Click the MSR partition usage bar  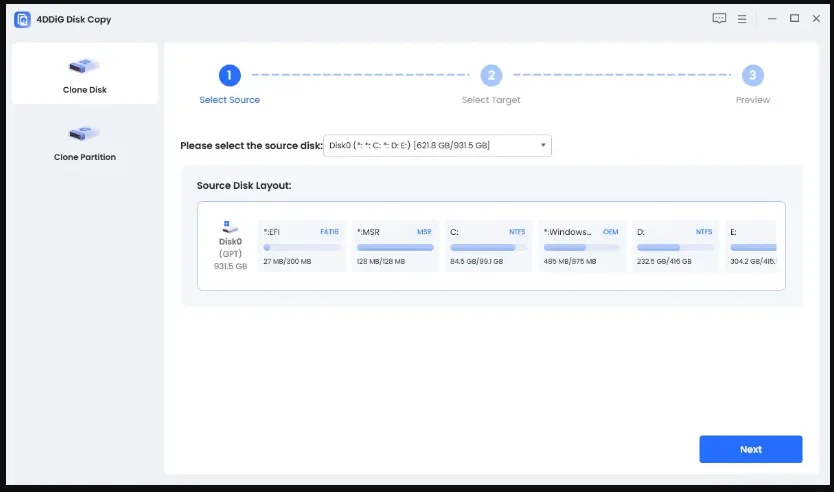395,247
